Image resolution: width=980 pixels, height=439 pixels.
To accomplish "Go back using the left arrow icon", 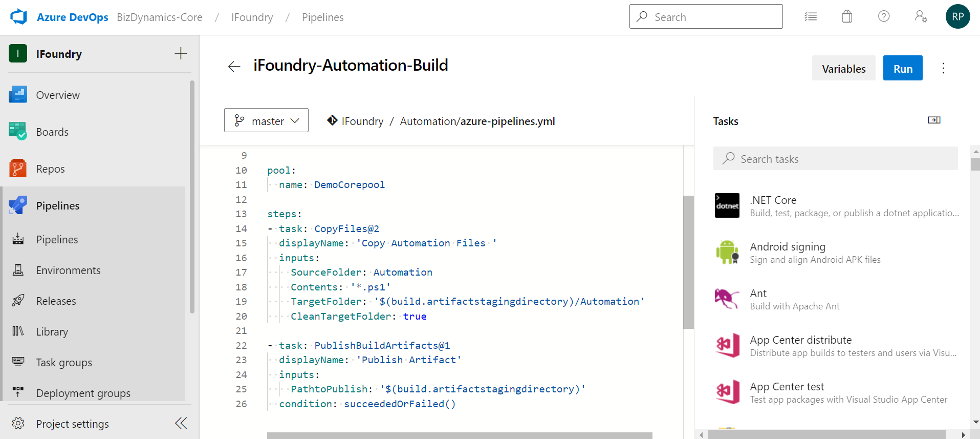I will click(234, 67).
